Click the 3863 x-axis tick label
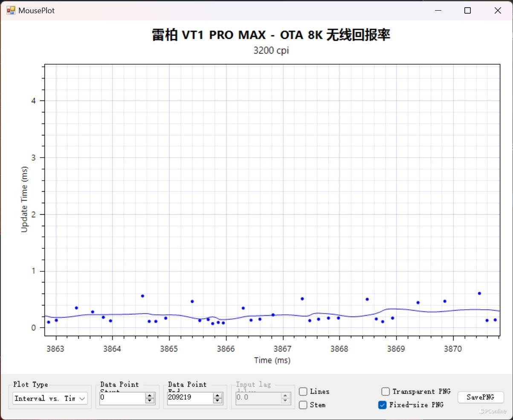Image resolution: width=513 pixels, height=420 pixels. 55,349
